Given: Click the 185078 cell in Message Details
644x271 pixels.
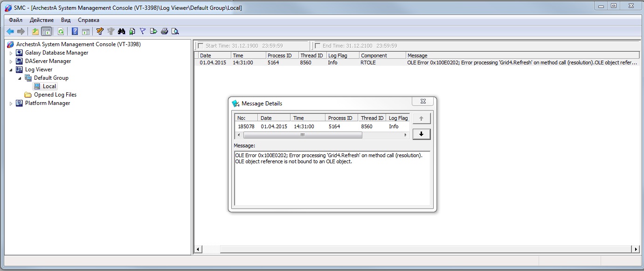Looking at the screenshot, I should coord(246,126).
